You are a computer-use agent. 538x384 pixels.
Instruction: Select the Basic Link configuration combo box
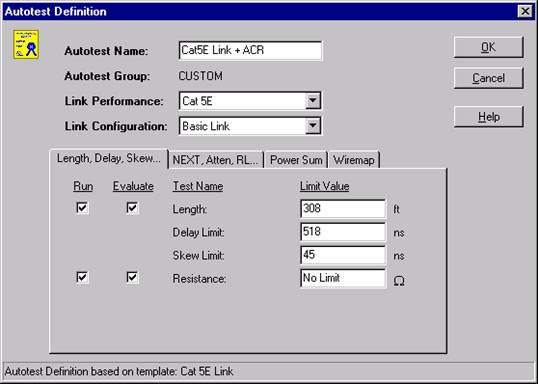(250, 126)
